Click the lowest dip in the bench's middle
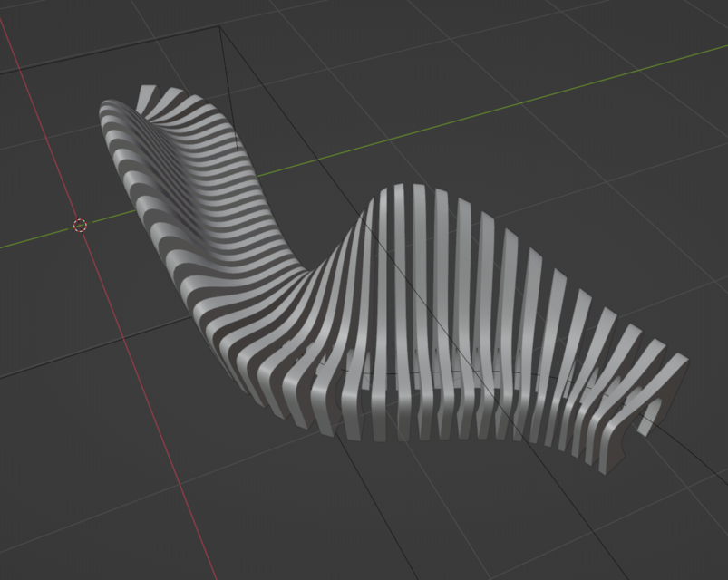Viewport: 728px width, 580px height. point(299,272)
